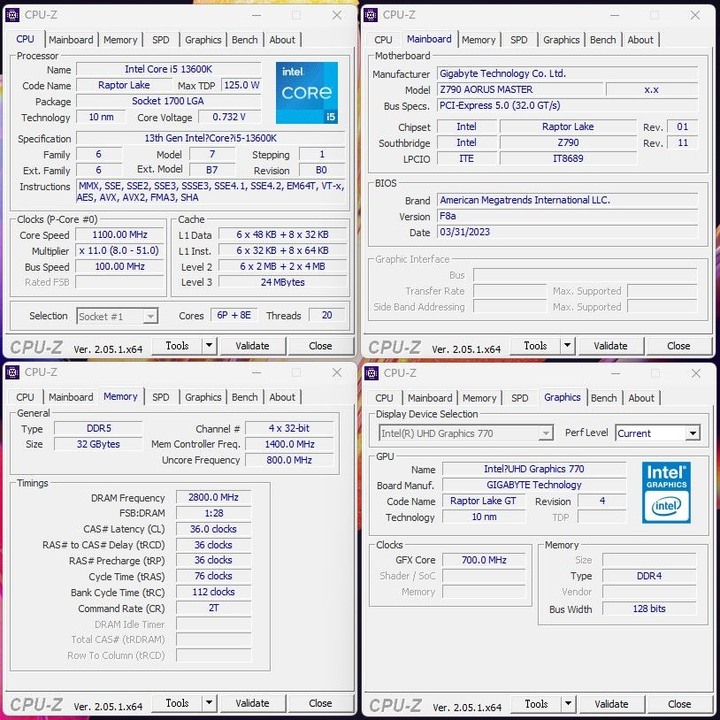Click the Intel Core i5 logo in CPU window
Image resolution: width=720 pixels, height=720 pixels.
[307, 93]
